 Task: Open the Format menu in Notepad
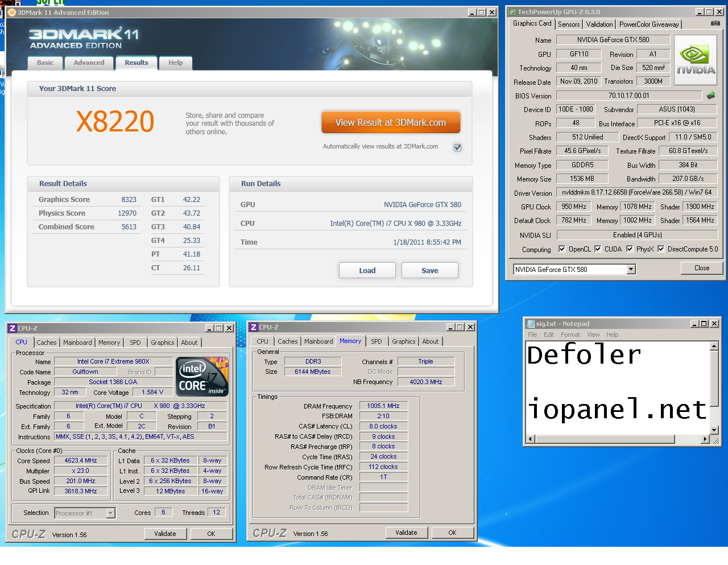(x=570, y=335)
